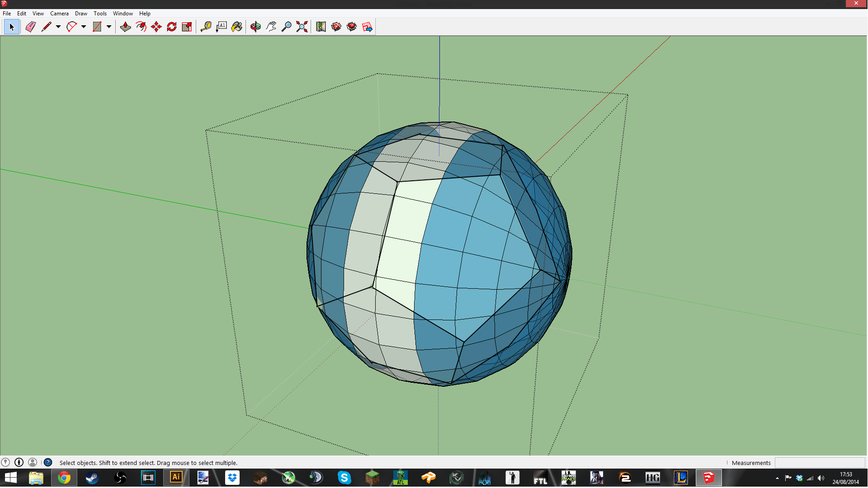868x488 pixels.
Task: Select the Push/Pull tool
Action: (x=125, y=27)
